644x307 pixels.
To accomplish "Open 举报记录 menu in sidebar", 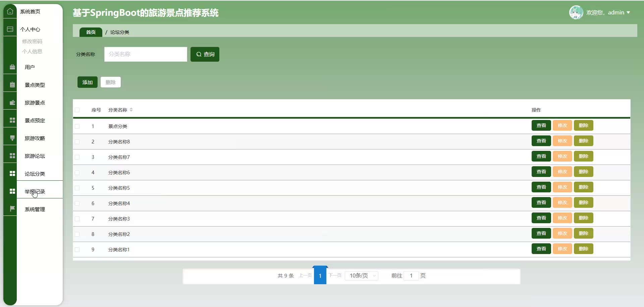I will click(35, 191).
